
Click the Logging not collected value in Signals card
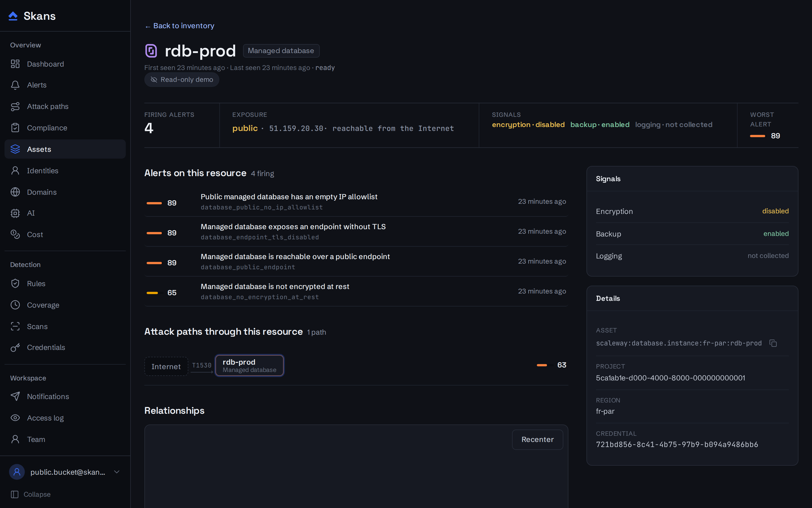768,256
